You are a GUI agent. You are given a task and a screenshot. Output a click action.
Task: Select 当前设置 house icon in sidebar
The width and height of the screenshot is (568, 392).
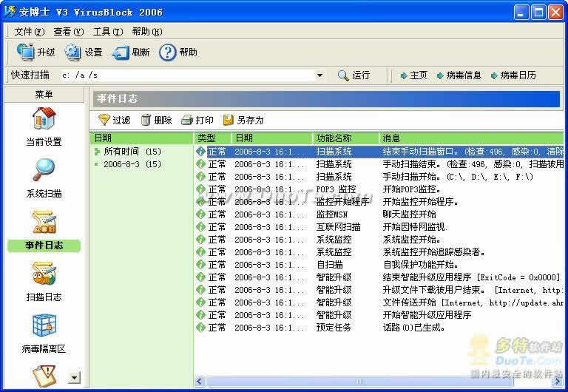pyautogui.click(x=44, y=118)
